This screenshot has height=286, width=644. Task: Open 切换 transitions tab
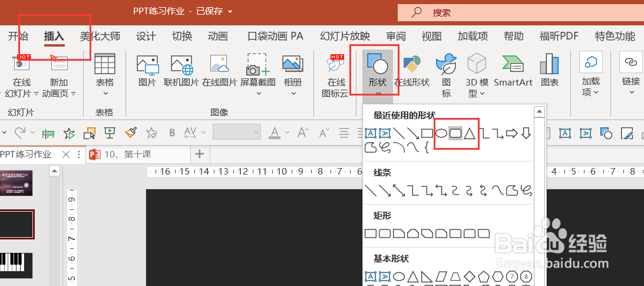(x=182, y=36)
